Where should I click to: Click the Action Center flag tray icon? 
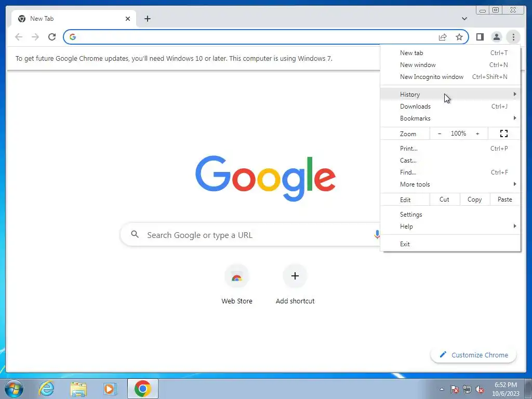click(x=454, y=389)
